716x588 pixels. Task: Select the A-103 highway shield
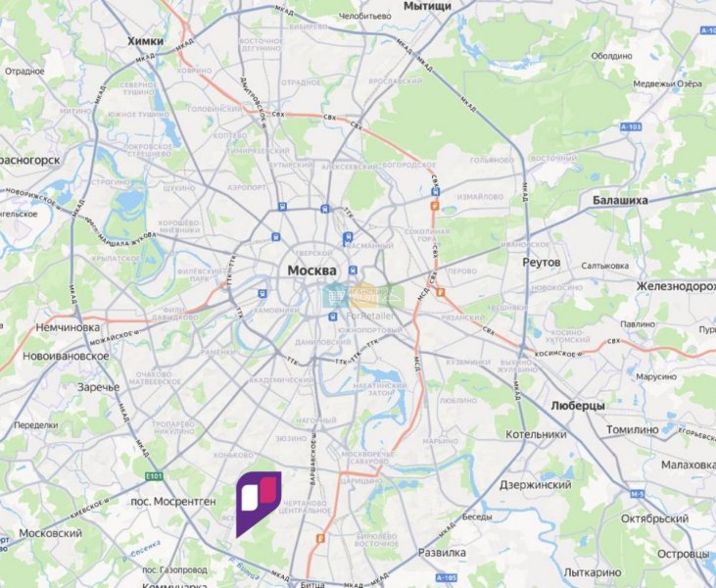tap(631, 126)
